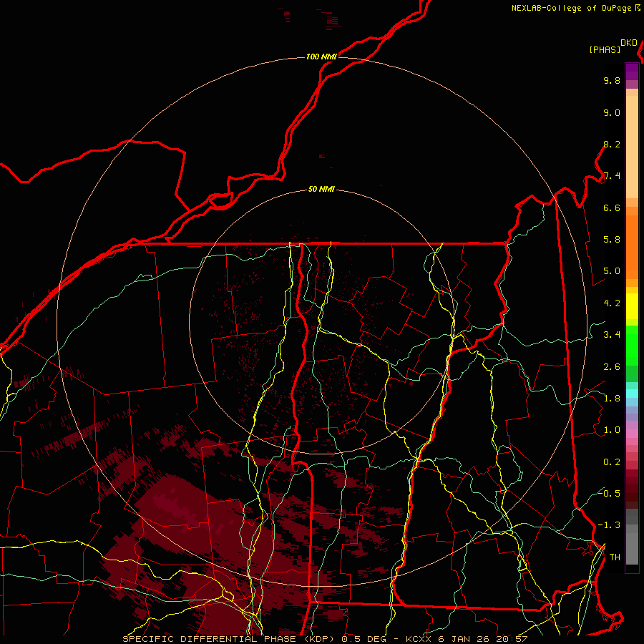
Task: Click the 6.6 legend value
Action: point(612,208)
